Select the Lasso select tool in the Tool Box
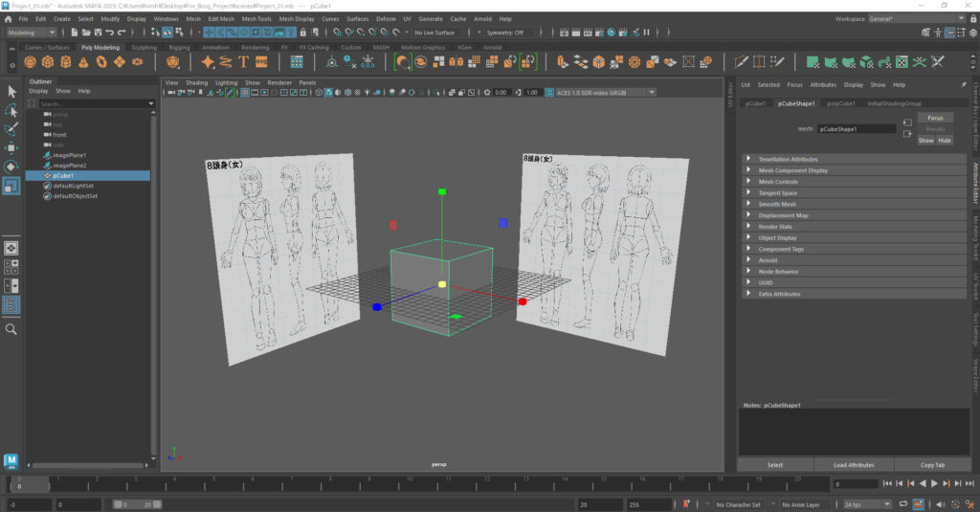Image resolution: width=980 pixels, height=512 pixels. point(11,111)
